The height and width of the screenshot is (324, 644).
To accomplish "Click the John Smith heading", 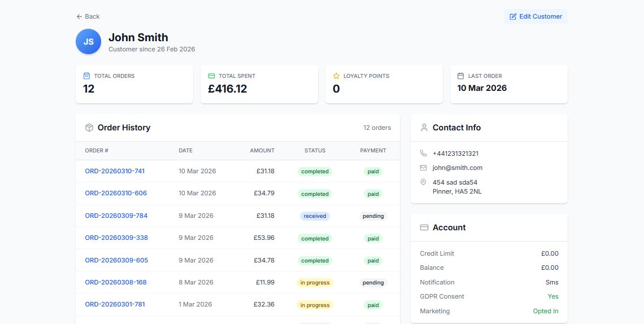I will (x=138, y=37).
